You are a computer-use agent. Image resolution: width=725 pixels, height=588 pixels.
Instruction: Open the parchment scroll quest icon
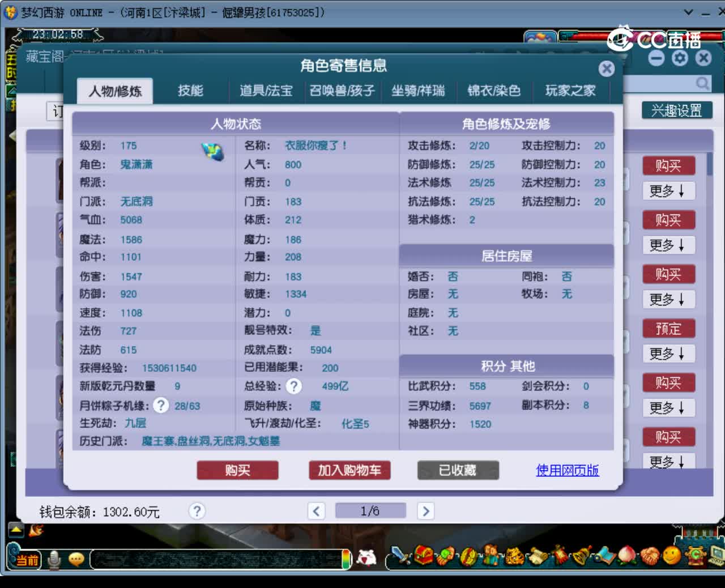538,556
